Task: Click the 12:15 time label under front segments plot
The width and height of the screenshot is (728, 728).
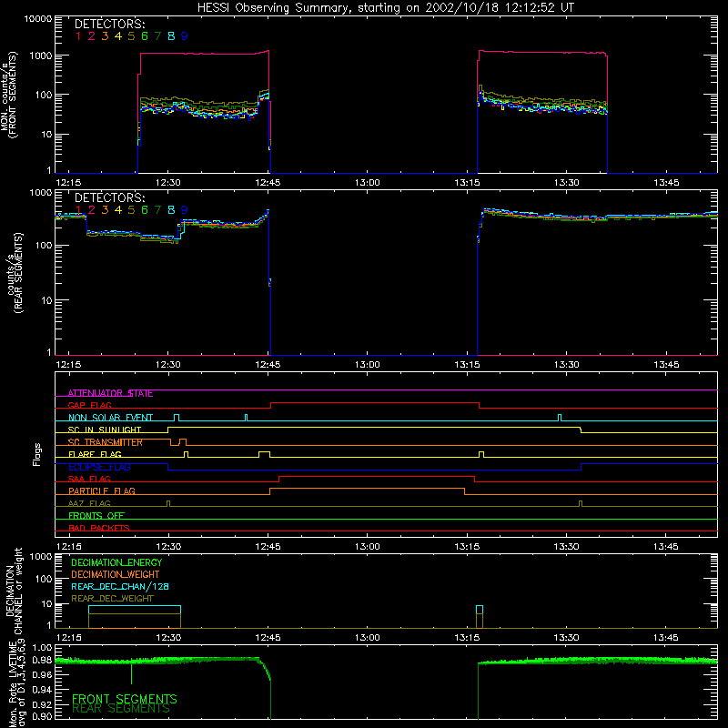Action: [x=69, y=183]
